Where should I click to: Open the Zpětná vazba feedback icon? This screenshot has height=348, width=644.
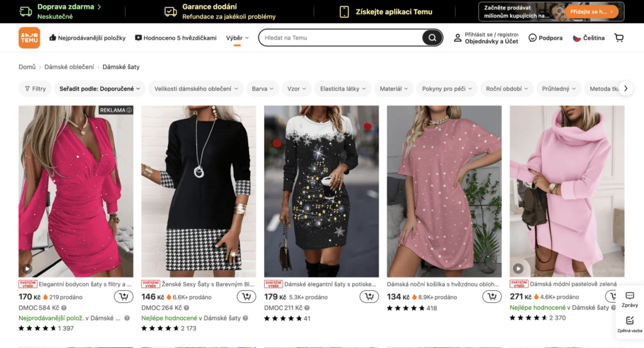coord(630,323)
